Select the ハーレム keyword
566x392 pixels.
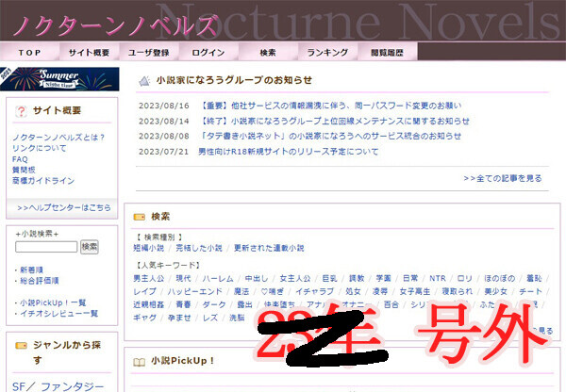coord(218,278)
